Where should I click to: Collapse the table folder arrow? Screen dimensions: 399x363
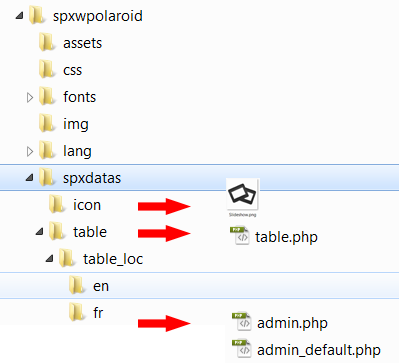40,232
